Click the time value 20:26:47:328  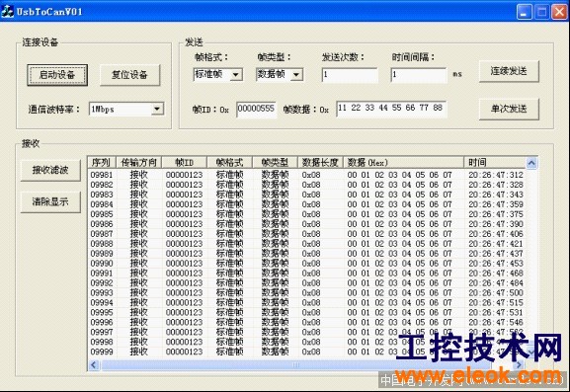pyautogui.click(x=496, y=185)
